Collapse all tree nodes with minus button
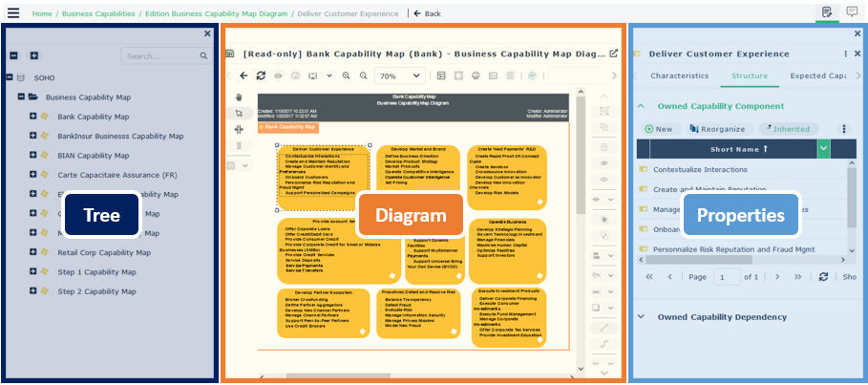The width and height of the screenshot is (868, 385). click(12, 56)
